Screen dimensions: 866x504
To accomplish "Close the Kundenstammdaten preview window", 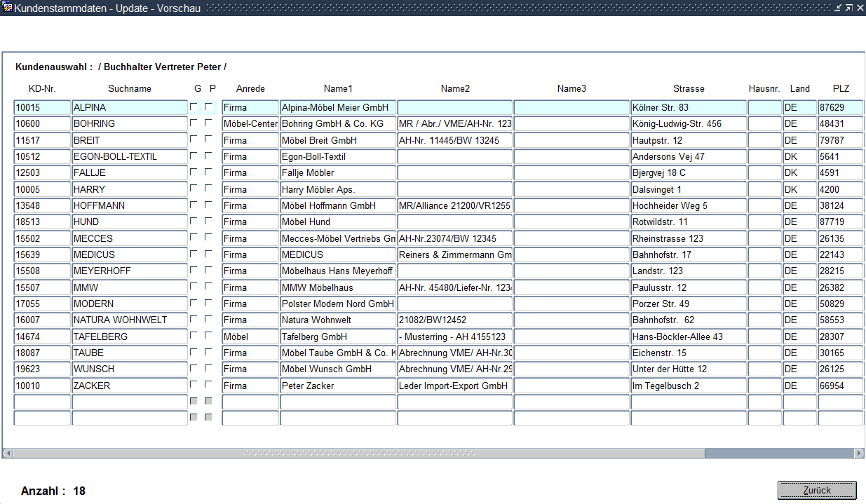I will [860, 8].
